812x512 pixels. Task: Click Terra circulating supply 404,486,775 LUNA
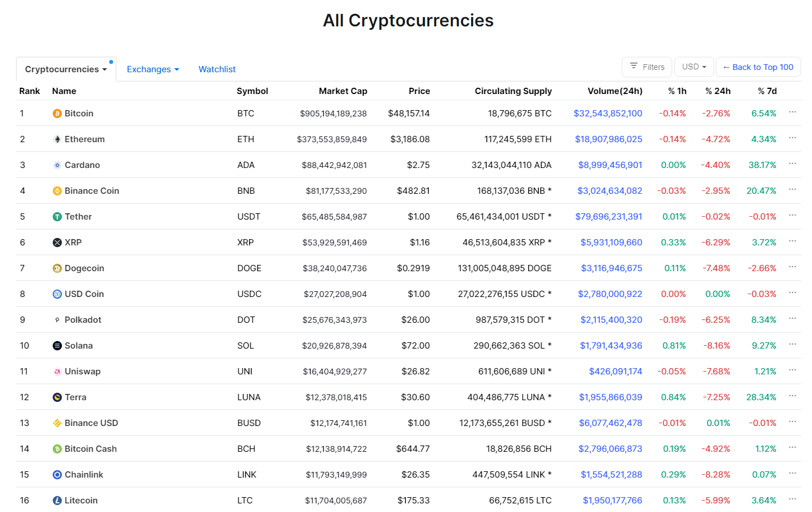[x=509, y=397]
